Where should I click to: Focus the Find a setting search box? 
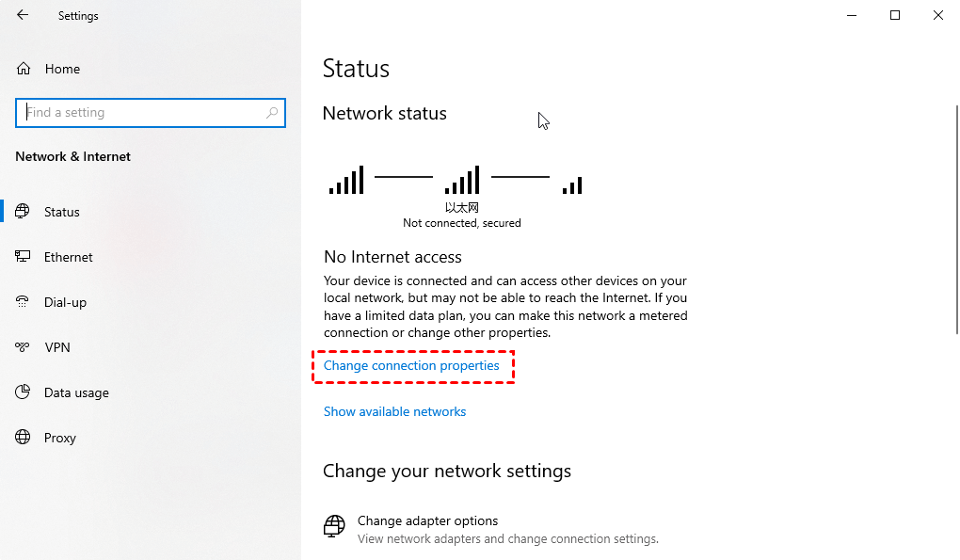[150, 113]
